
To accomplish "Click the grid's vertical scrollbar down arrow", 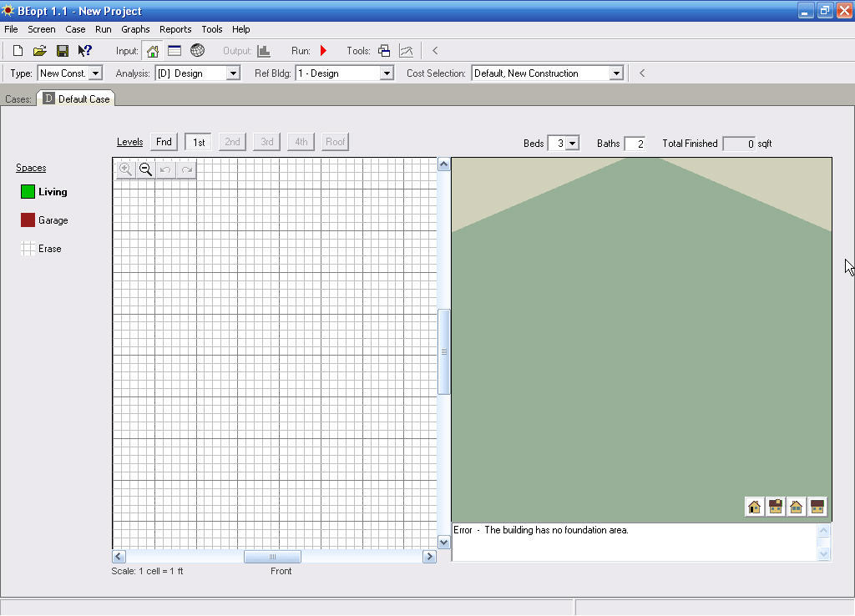I will pyautogui.click(x=444, y=543).
